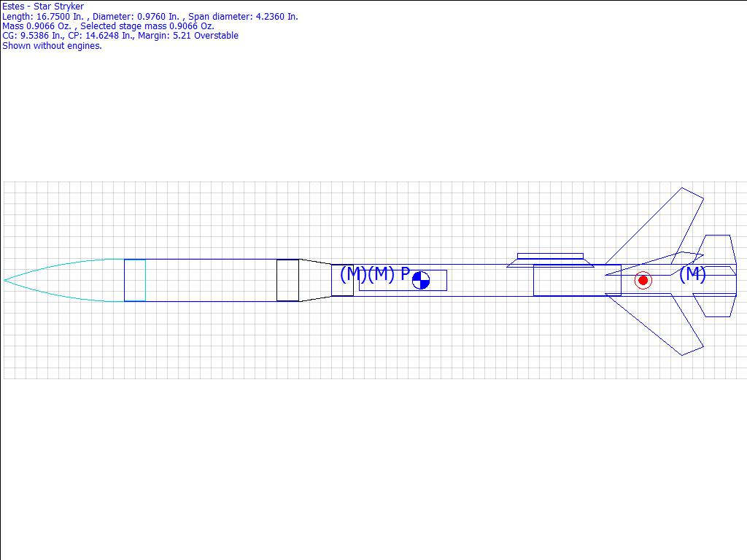Select the rear (M) mass label near fins
The width and height of the screenshot is (747, 560).
[692, 274]
